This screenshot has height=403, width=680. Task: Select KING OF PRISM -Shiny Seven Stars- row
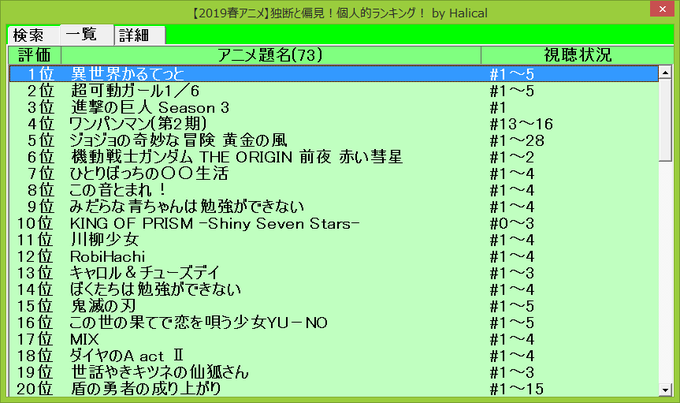(333, 223)
